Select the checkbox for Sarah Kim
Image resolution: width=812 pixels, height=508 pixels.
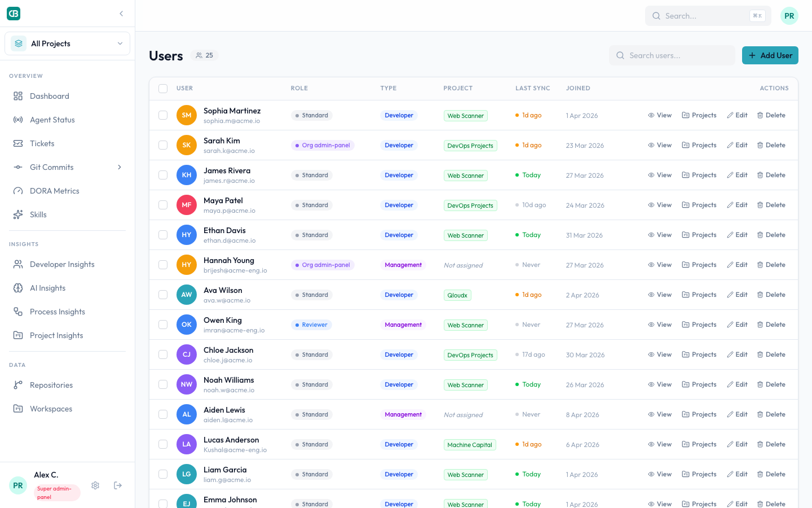[x=163, y=145]
